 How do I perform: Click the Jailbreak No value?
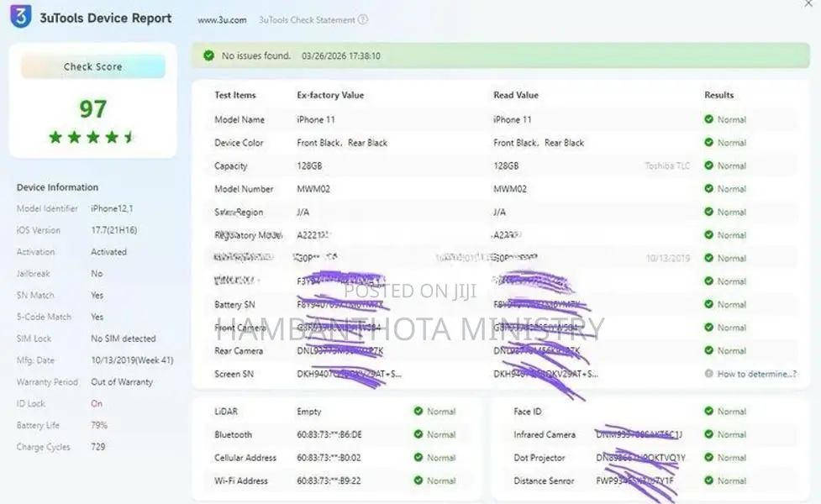tap(97, 274)
